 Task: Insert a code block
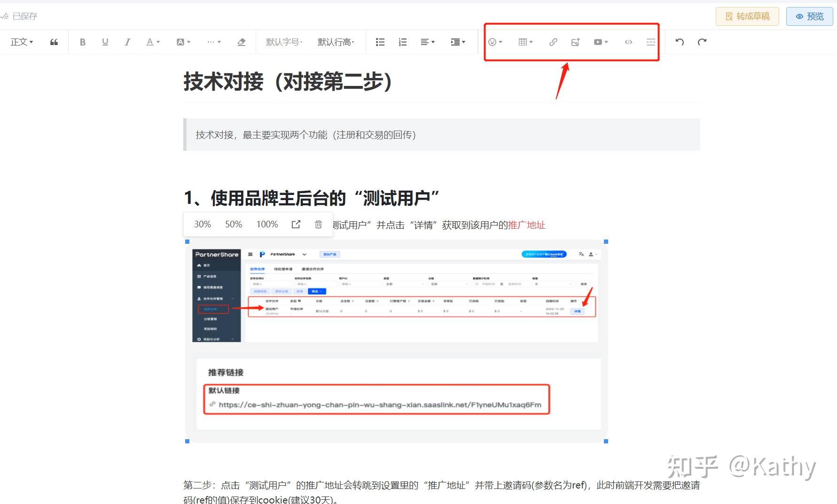point(628,42)
